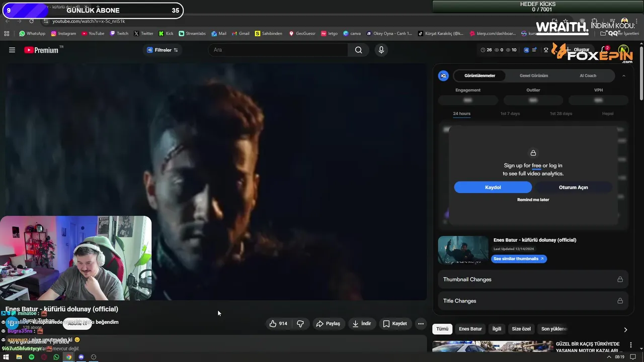Viewport: 644px width, 362px height.
Task: Select the Enes Batur filter chip
Action: 470,329
